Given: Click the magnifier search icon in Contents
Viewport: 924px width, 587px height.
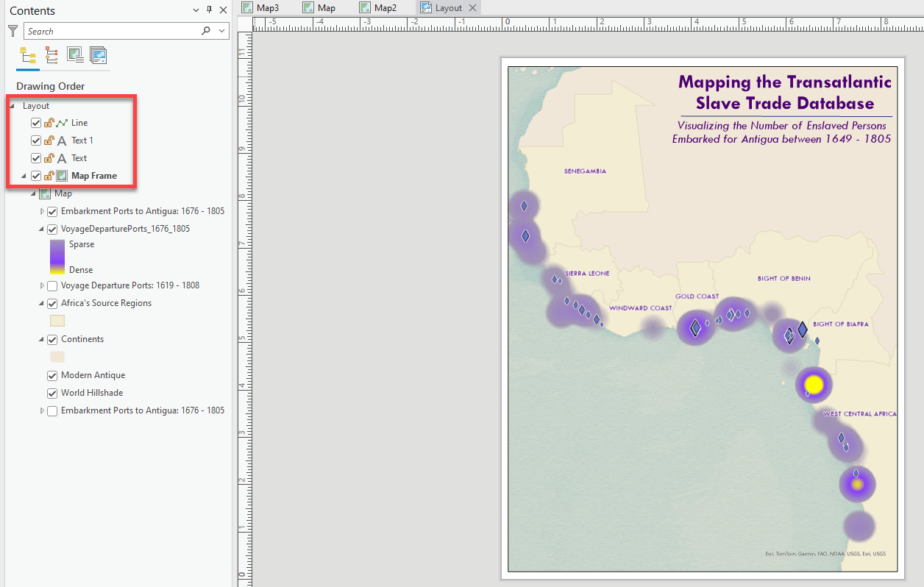Looking at the screenshot, I should (x=206, y=31).
